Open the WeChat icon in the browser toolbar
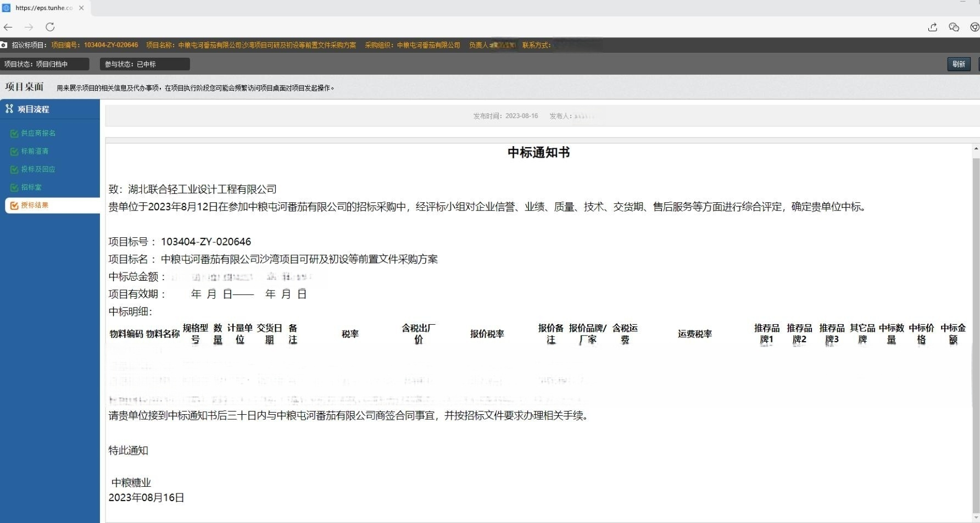The height and width of the screenshot is (523, 980). (x=954, y=27)
